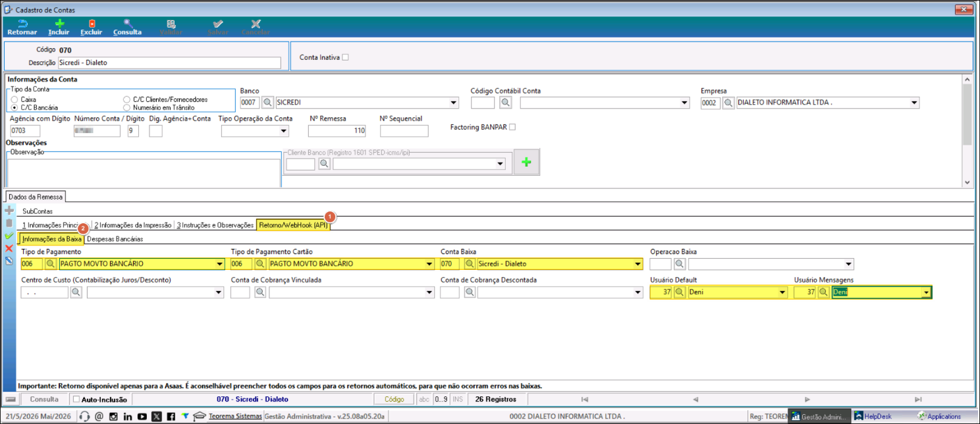Switch to the Despesas Bancárias tab
The image size is (980, 424).
[x=115, y=239]
